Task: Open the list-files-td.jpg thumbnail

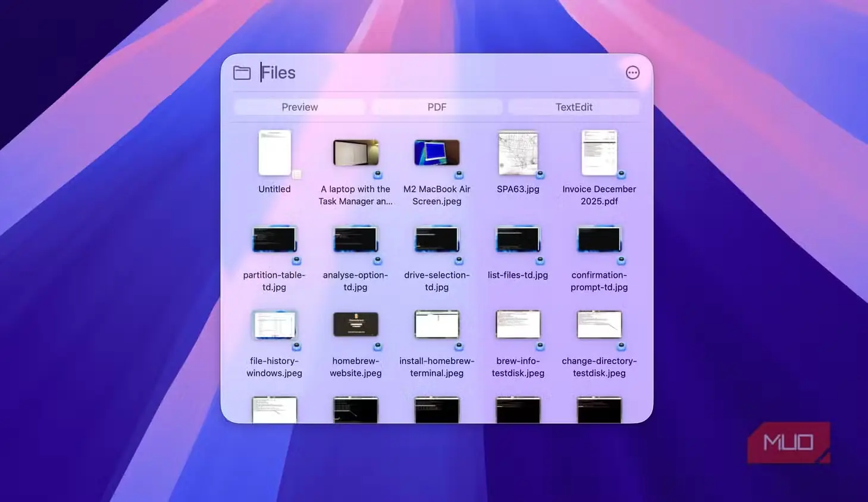Action: point(518,240)
